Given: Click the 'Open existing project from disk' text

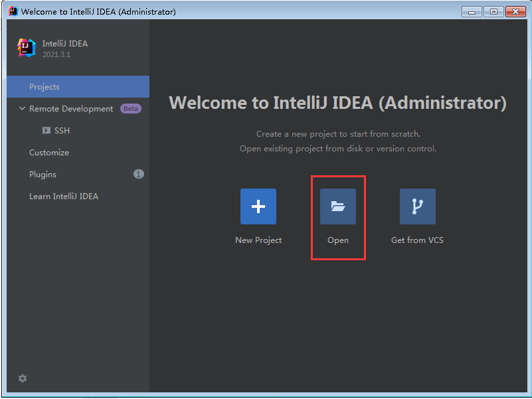Looking at the screenshot, I should (338, 148).
